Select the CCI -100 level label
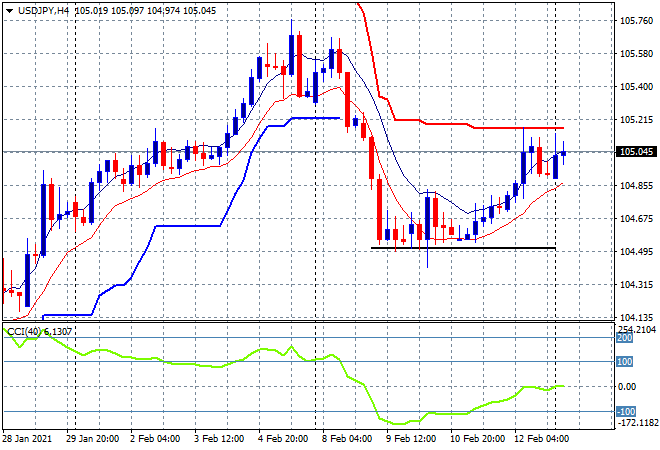This screenshot has width=660, height=450. tap(626, 411)
